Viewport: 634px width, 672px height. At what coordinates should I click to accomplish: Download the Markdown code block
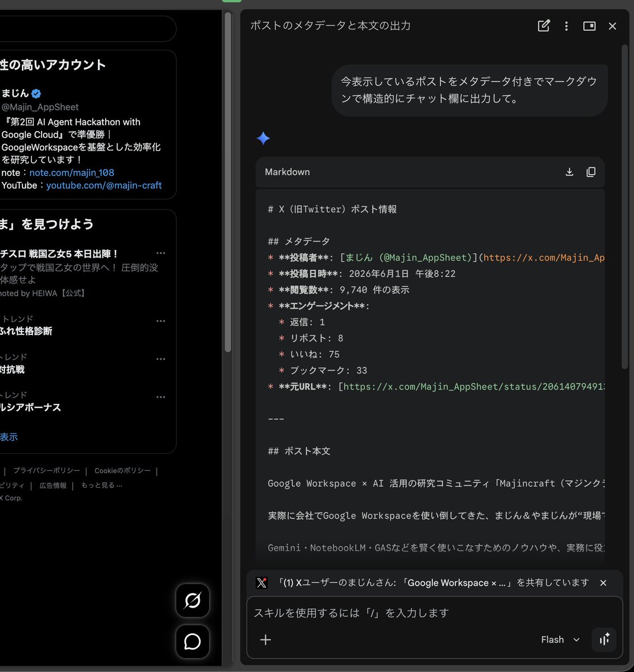pyautogui.click(x=569, y=172)
